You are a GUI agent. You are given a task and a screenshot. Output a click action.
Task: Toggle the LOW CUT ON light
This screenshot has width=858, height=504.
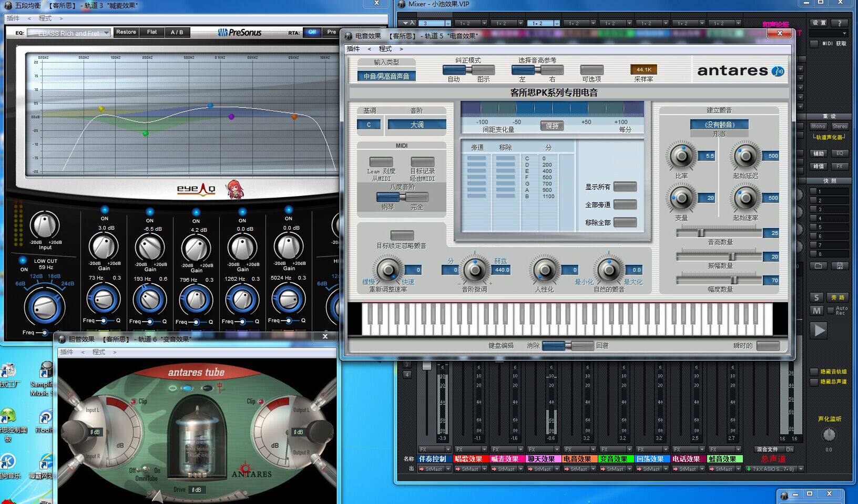pyautogui.click(x=23, y=260)
